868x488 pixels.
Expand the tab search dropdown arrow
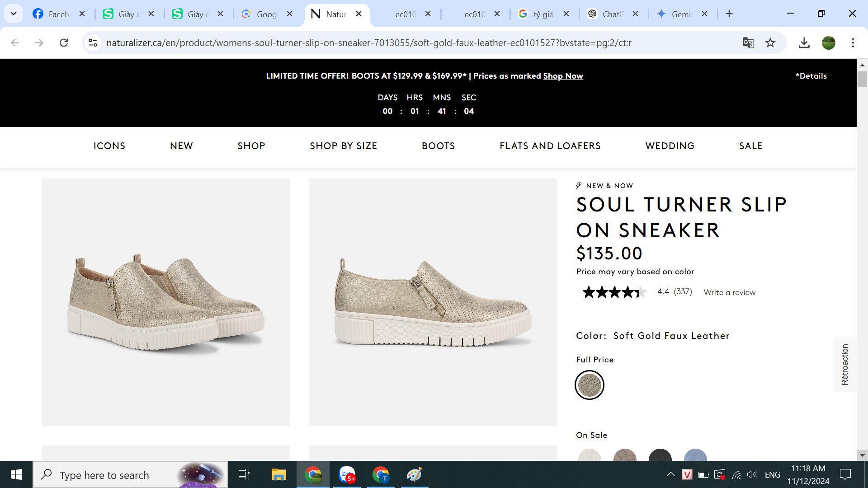pos(14,14)
